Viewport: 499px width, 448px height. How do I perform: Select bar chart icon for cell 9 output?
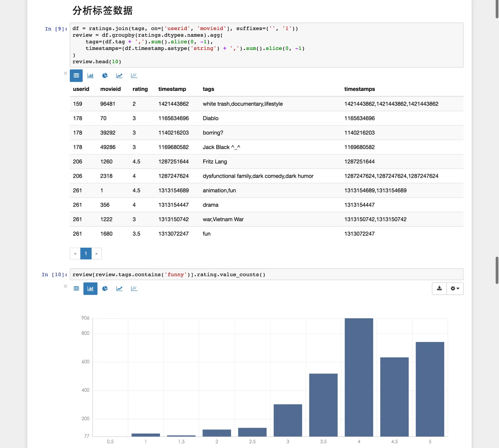pyautogui.click(x=91, y=76)
